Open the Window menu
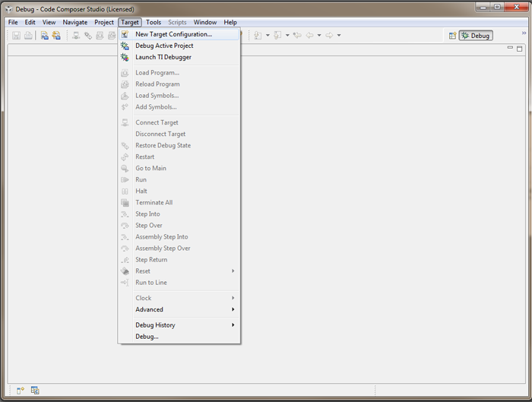Image resolution: width=532 pixels, height=402 pixels. tap(204, 22)
